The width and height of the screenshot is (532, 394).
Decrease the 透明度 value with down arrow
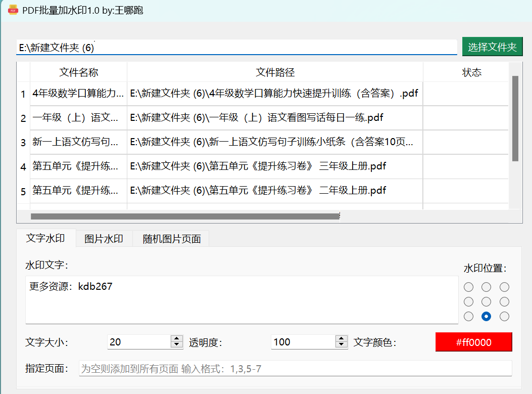click(x=342, y=345)
